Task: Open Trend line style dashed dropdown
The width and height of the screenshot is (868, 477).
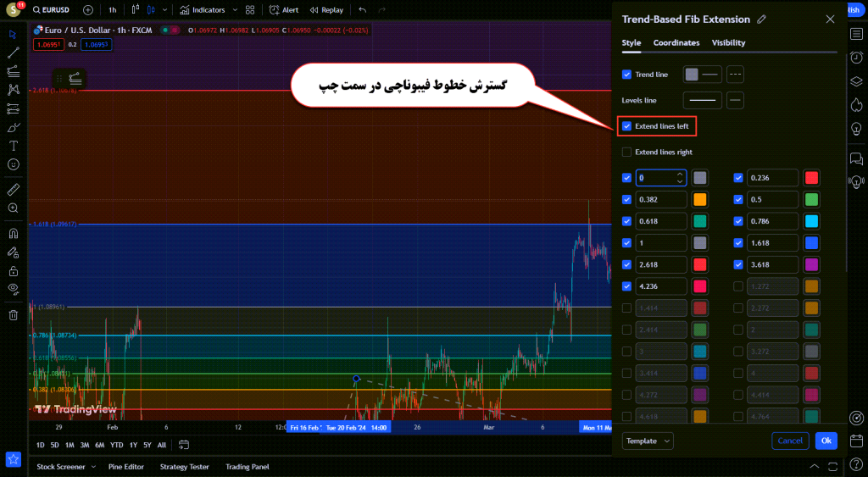Action: [x=735, y=75]
